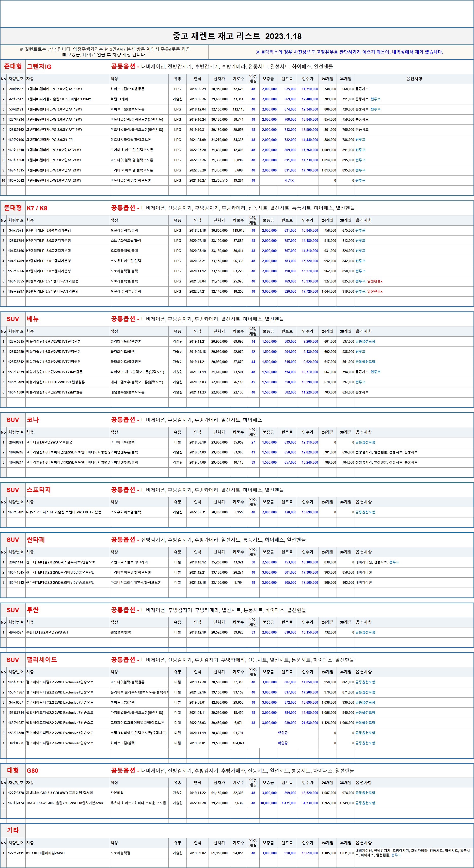Screen dimensions: 474x868
Task: Click plate number '53하2191'
Action: click(16, 109)
